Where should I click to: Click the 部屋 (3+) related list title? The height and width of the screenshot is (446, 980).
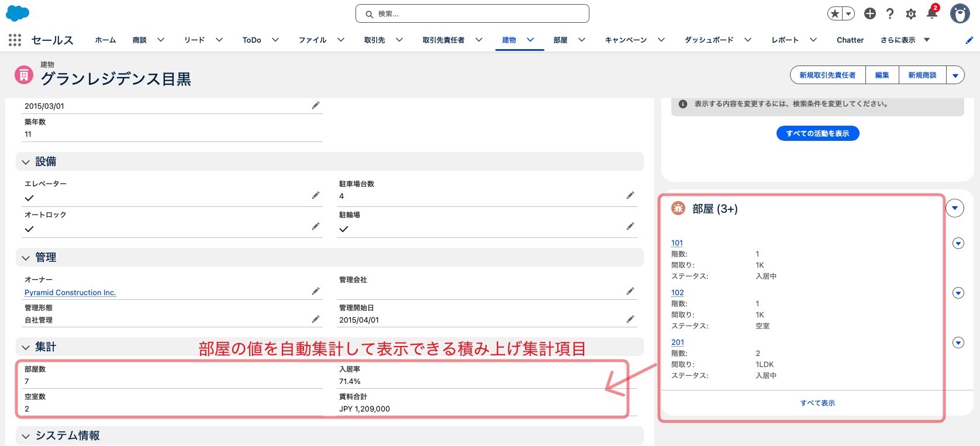715,209
